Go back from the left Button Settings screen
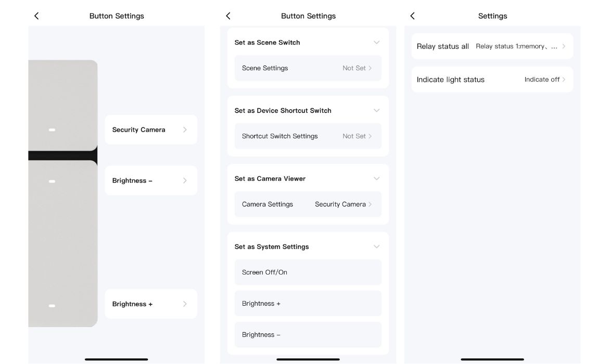This screenshot has width=609, height=364. click(36, 16)
